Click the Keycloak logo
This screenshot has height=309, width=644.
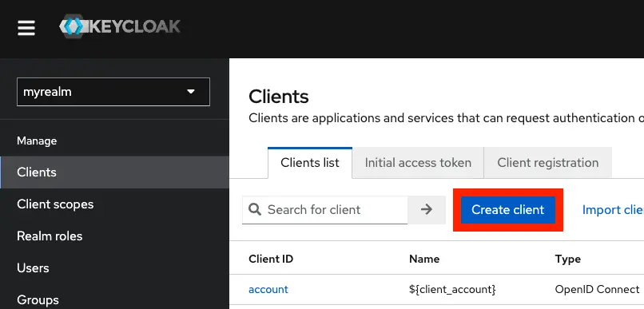(x=120, y=26)
